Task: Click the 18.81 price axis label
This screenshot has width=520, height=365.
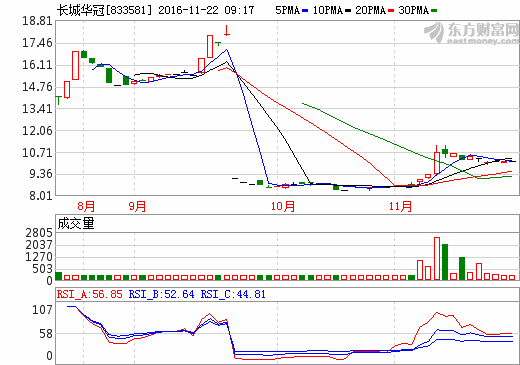Action: [37, 21]
